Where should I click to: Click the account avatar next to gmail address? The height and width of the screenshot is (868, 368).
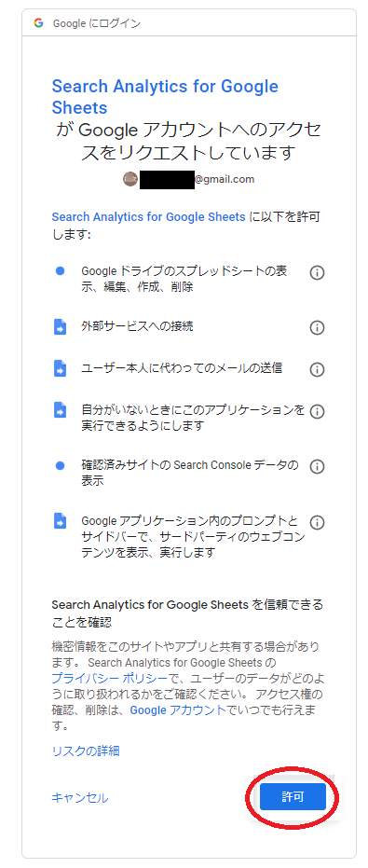point(130,179)
